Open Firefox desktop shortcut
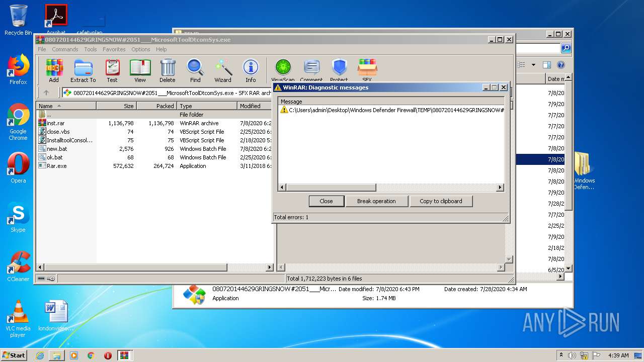This screenshot has height=362, width=644. pos(18,69)
